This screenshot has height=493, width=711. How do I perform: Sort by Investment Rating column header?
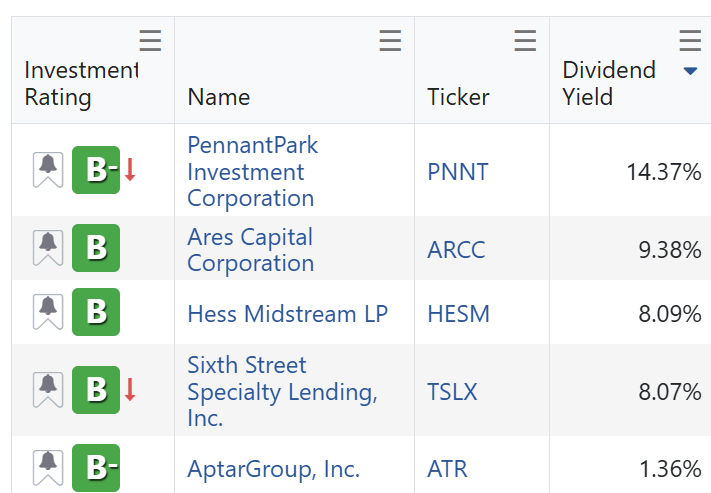coord(81,83)
